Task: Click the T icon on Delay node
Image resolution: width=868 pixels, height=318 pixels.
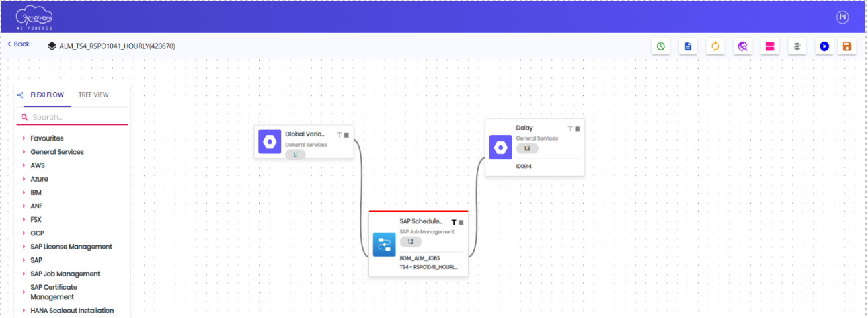Action: point(570,128)
